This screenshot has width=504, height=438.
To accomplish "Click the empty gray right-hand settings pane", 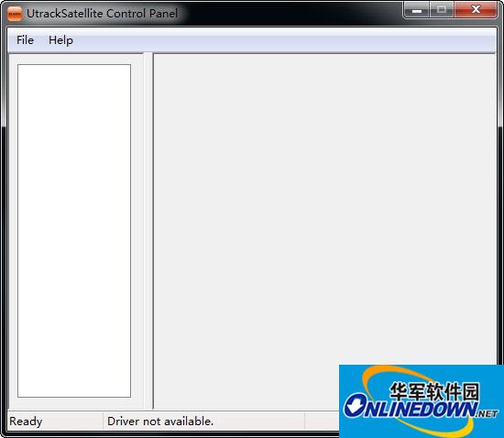I will pyautogui.click(x=324, y=209).
